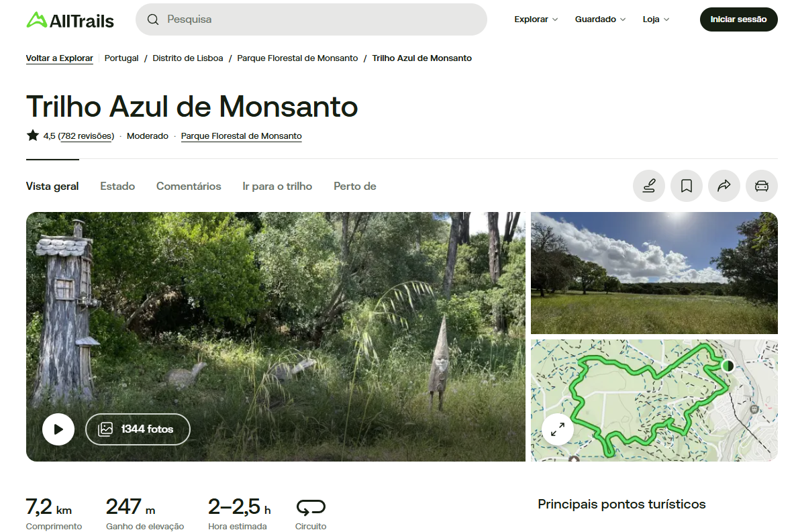Click the Iniciar sessão button

(x=739, y=19)
